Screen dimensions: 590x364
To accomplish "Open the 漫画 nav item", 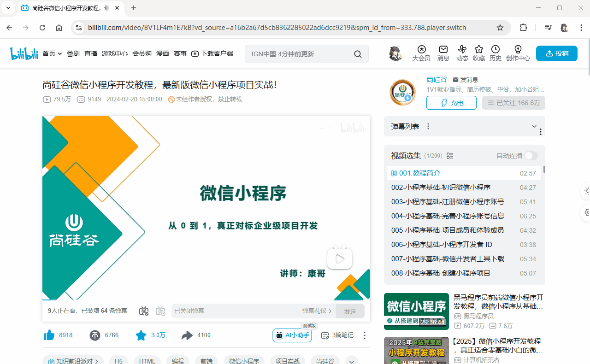I will click(x=163, y=54).
